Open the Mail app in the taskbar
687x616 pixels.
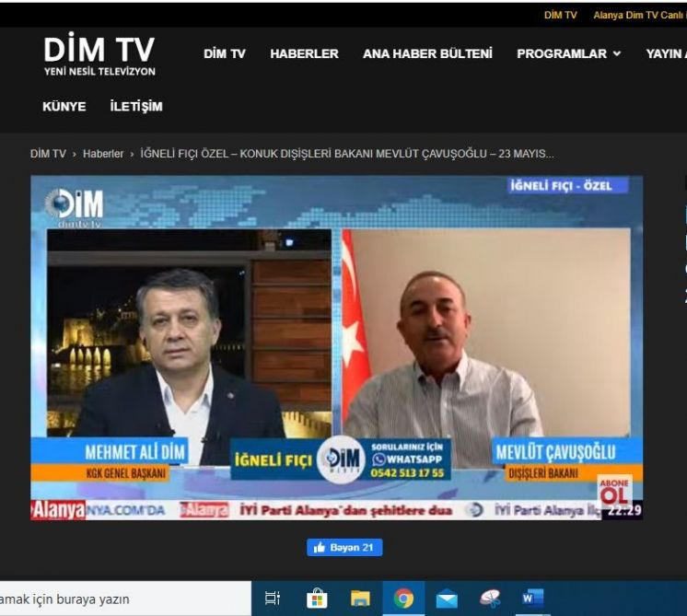tap(447, 599)
